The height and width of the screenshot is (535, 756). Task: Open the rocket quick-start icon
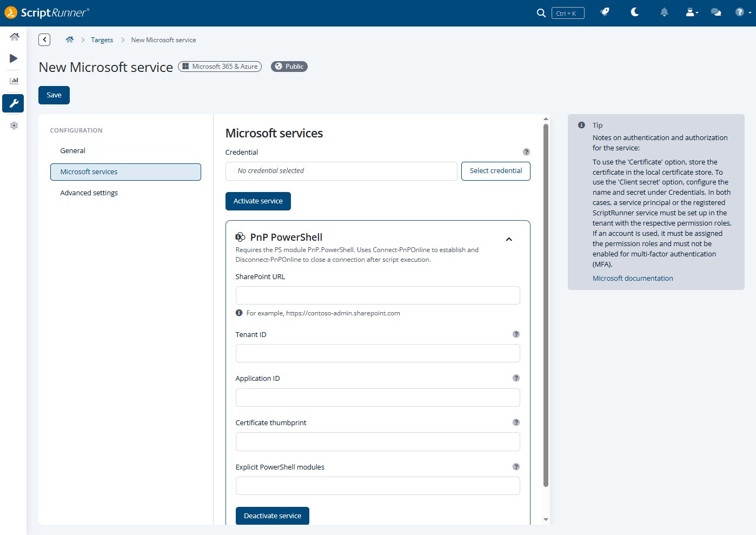(605, 12)
